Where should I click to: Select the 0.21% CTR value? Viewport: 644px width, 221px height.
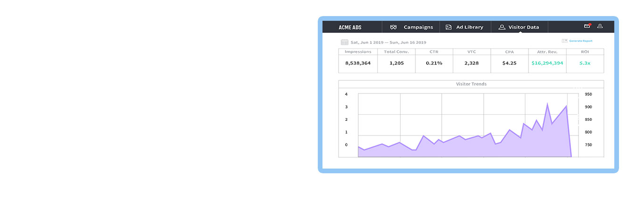(434, 63)
